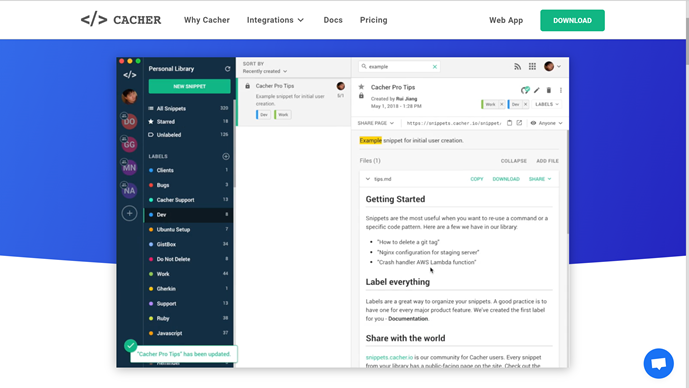
Task: Select the Javascript label
Action: pos(189,333)
